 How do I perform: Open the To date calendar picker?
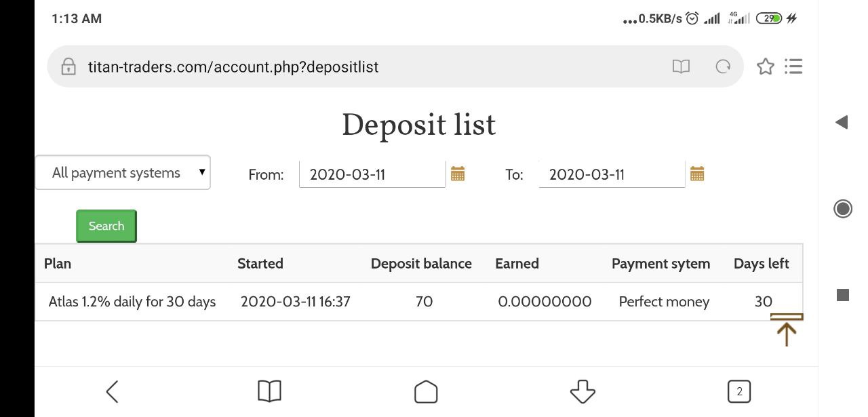pyautogui.click(x=697, y=174)
